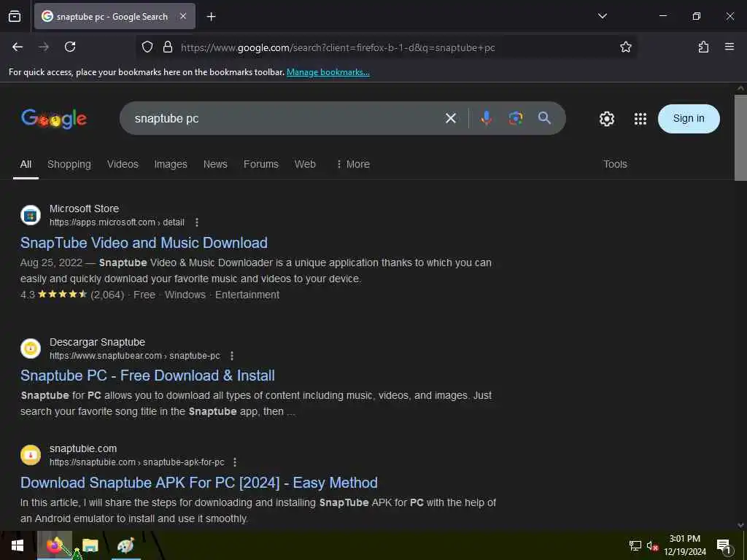The width and height of the screenshot is (747, 560).
Task: Expand the More search filters menu
Action: (x=353, y=164)
